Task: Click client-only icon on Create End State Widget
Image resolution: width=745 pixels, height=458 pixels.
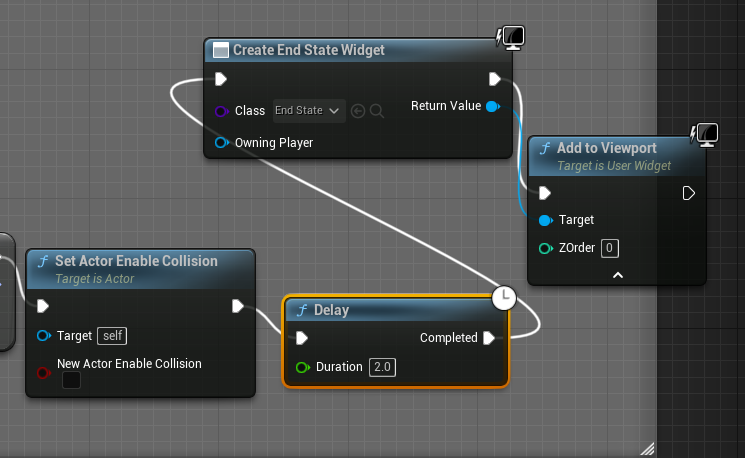Action: tap(510, 38)
